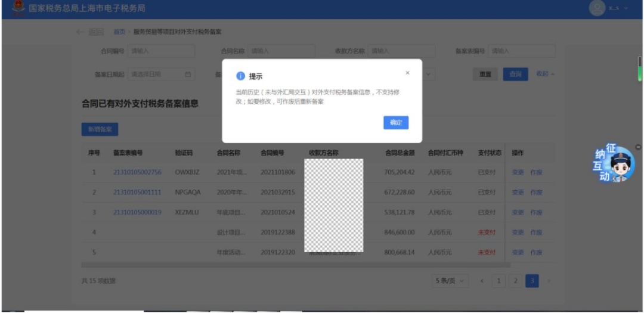Click 变更 for contract 2021101806

coord(518,172)
